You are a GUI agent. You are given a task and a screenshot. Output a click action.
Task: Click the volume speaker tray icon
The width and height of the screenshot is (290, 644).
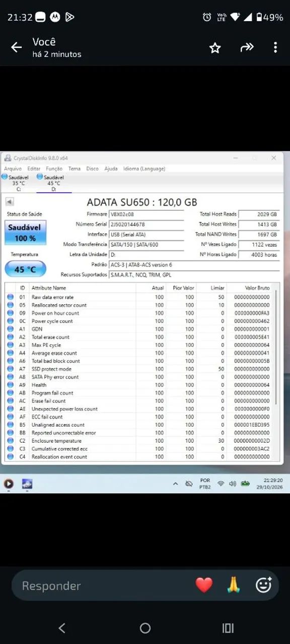[232, 484]
